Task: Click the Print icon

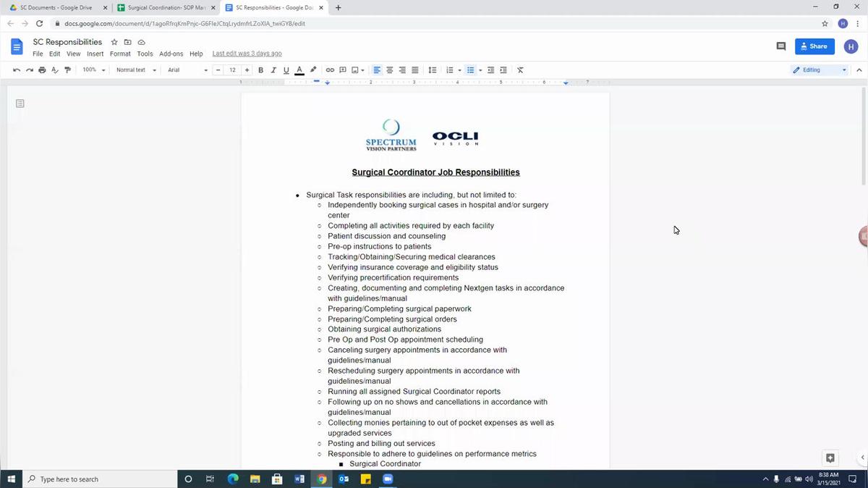Action: [42, 70]
